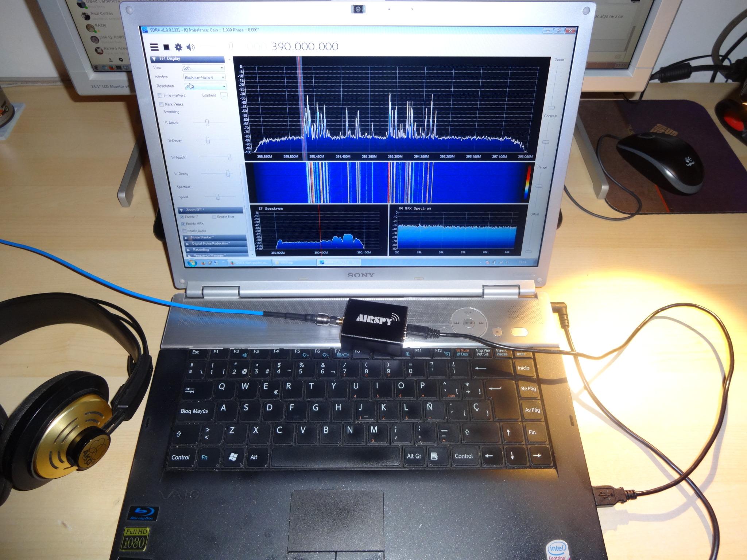Image resolution: width=747 pixels, height=560 pixels.
Task: Click Firefox icon in quick launch
Action: [x=203, y=262]
